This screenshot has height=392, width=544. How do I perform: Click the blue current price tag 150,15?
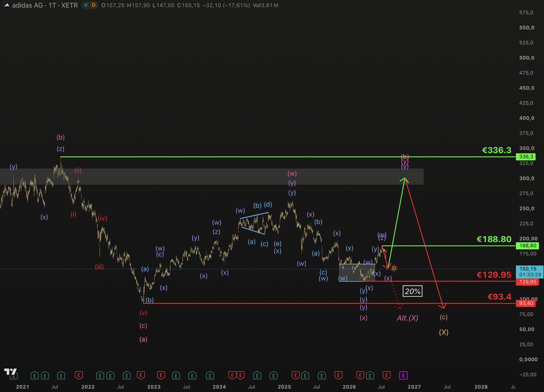click(529, 271)
